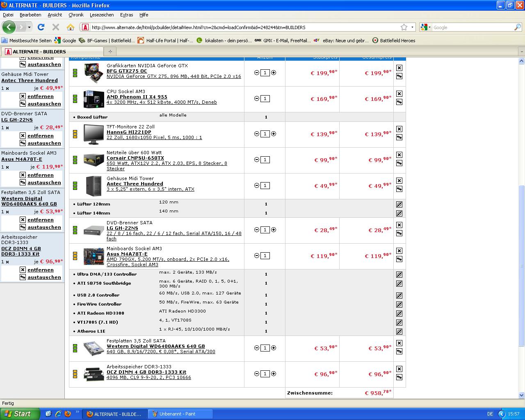Image resolution: width=525 pixels, height=420 pixels.
Task: Click into the Google search field
Action: [472, 27]
